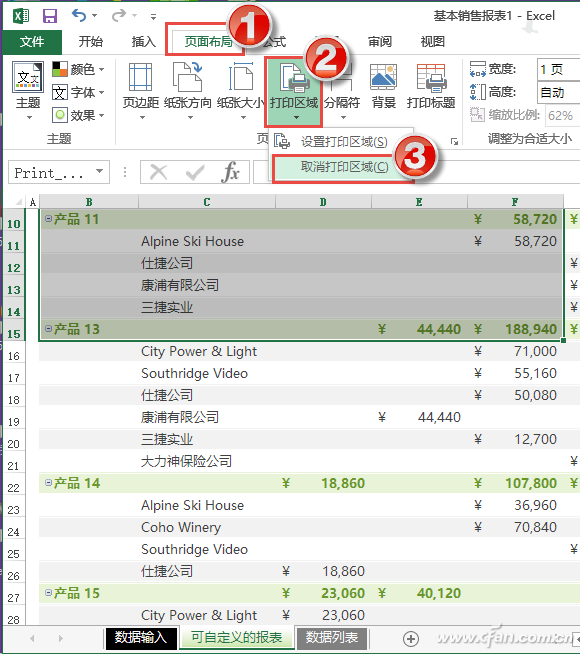Collapse the 产品 13 group toggle
Screen dimensions: 580x654
click(x=48, y=329)
